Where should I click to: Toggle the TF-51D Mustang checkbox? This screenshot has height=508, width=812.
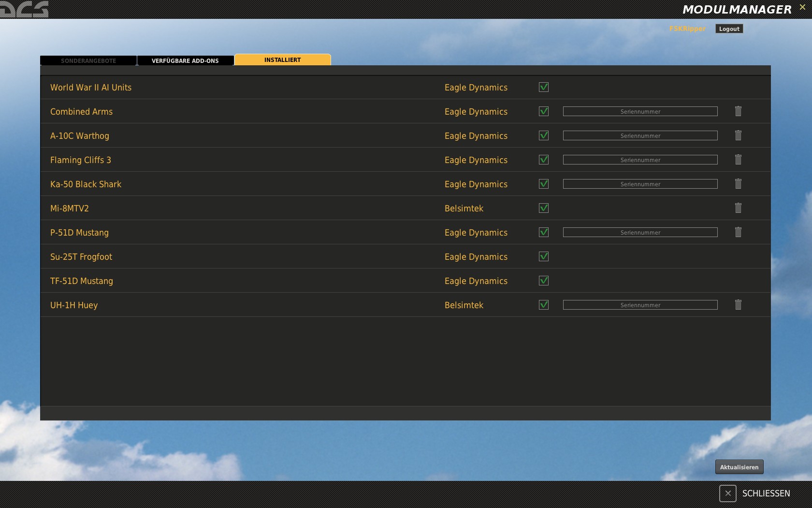(544, 281)
